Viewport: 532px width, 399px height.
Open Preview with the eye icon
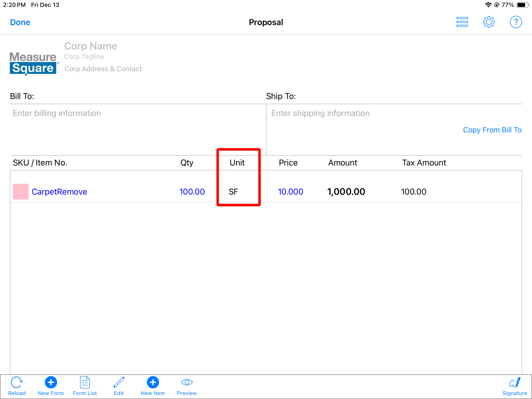[187, 383]
